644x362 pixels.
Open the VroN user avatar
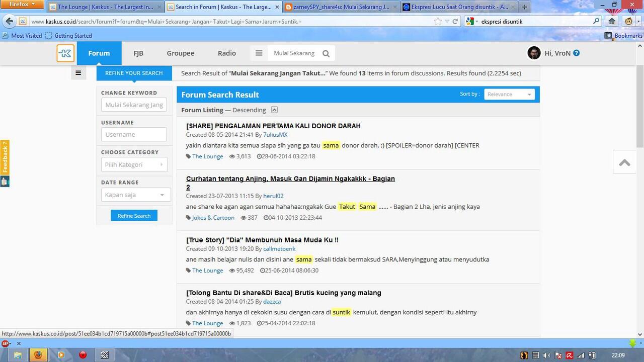click(534, 53)
